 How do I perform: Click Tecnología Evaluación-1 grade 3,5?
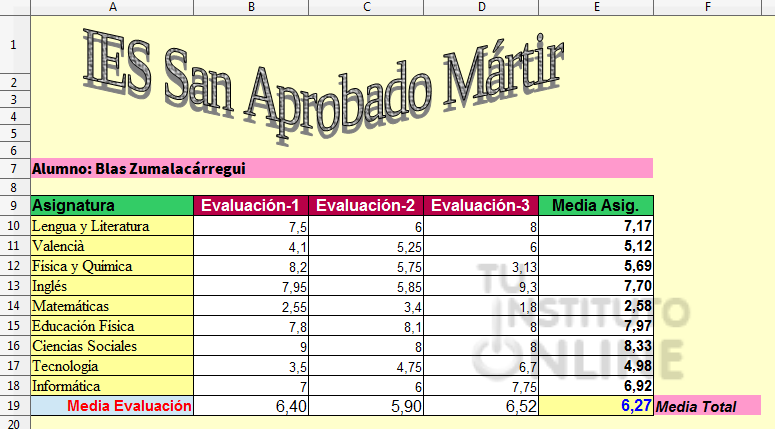[x=251, y=366]
